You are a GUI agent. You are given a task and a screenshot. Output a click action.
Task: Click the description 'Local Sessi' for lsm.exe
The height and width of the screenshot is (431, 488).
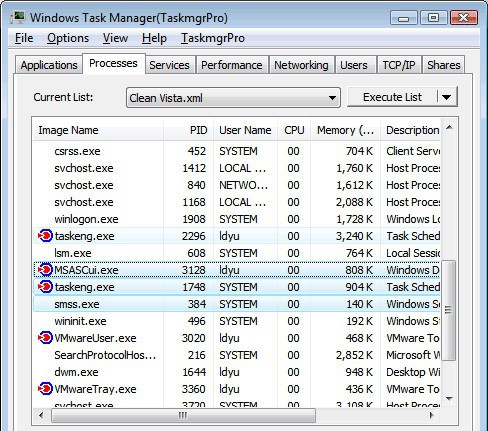413,253
